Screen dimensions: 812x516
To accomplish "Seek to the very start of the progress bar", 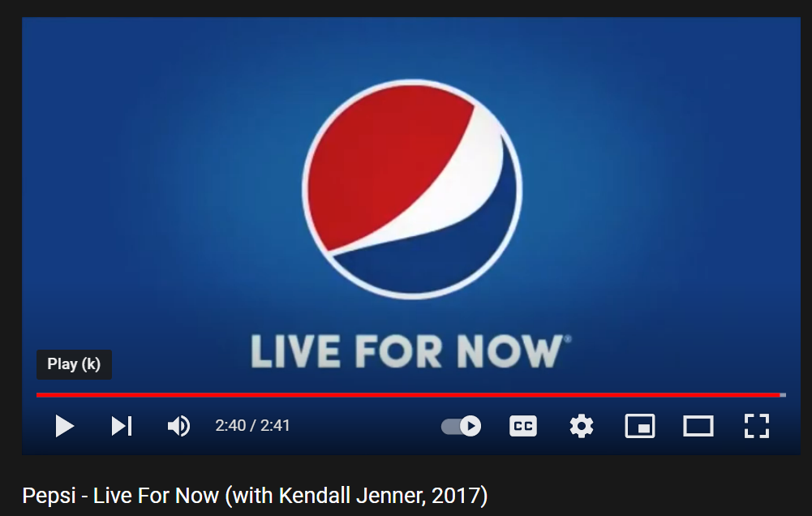I will pyautogui.click(x=37, y=395).
